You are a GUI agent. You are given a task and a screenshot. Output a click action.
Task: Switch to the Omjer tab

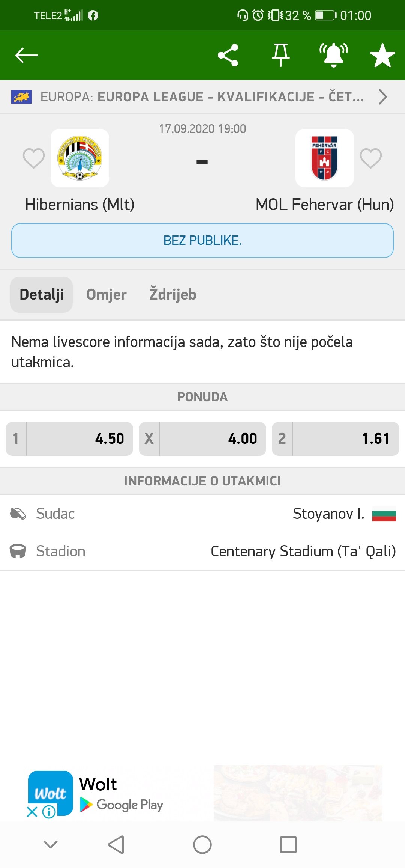pos(106,295)
